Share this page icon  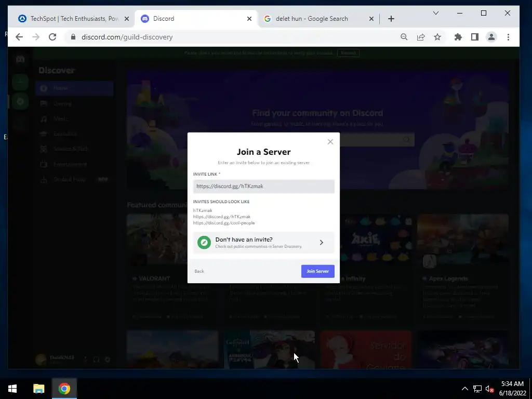tap(421, 37)
